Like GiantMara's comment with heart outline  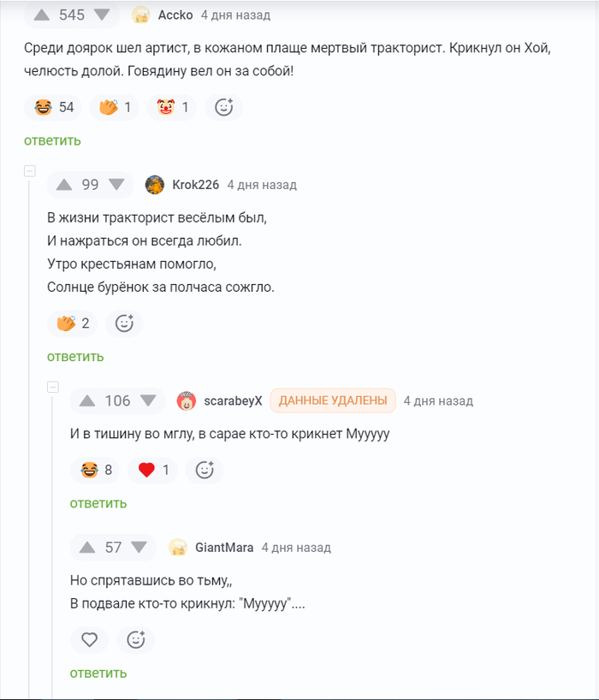89,639
